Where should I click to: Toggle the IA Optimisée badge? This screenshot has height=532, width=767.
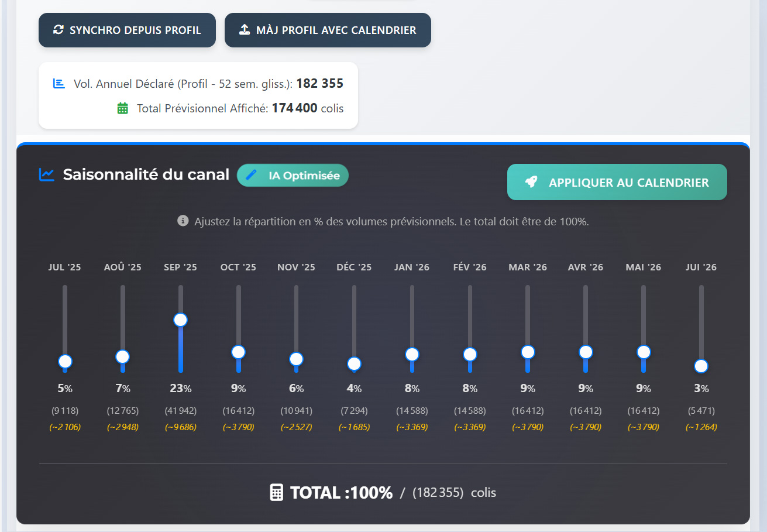tap(293, 175)
